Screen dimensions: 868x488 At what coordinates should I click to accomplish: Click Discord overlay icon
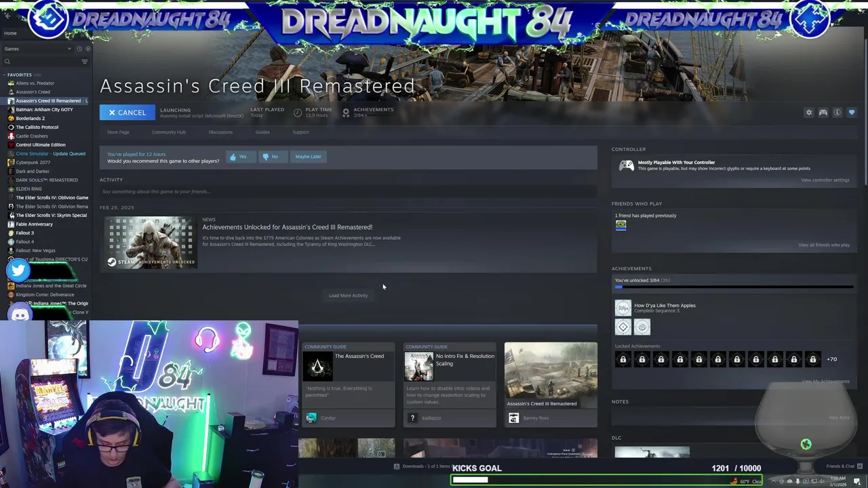pos(20,314)
